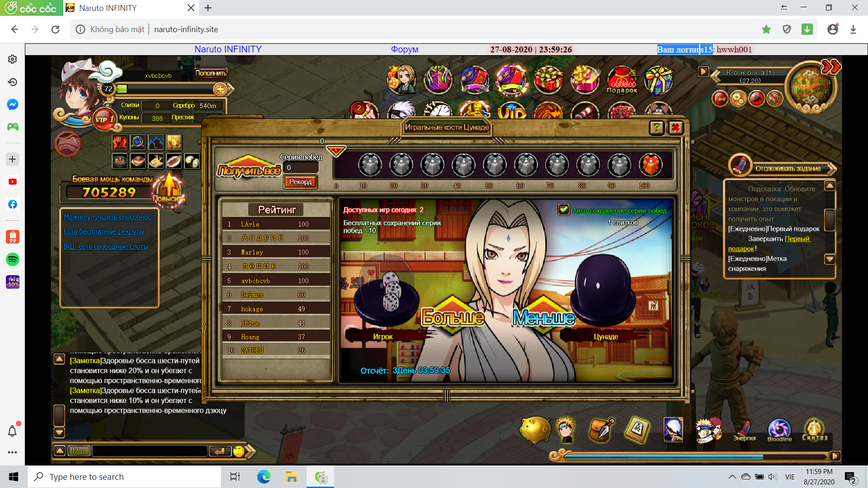The image size is (868, 488).
Task: Open link Можно улучшить способность
Action: point(108,217)
